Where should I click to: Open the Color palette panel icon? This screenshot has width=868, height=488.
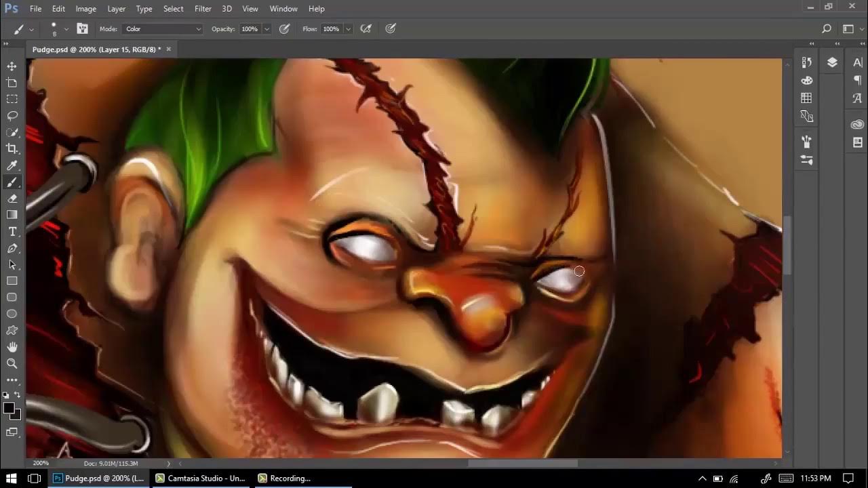(x=806, y=80)
